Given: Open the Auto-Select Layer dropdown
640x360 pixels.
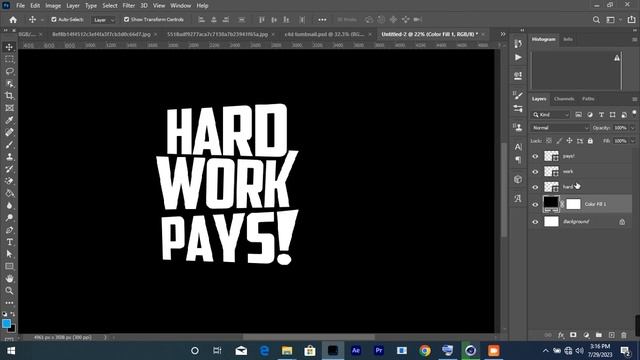Looking at the screenshot, I should pos(104,20).
